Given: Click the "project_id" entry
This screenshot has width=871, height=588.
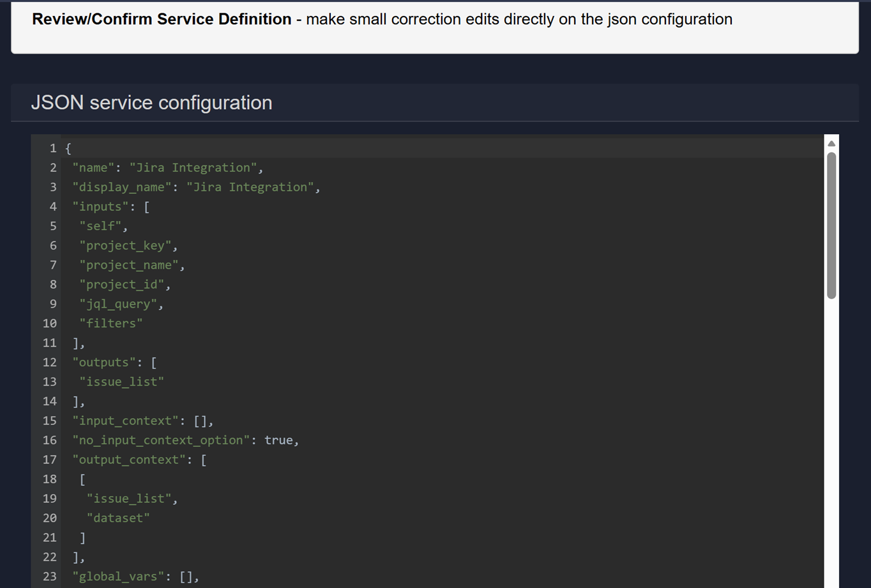Looking at the screenshot, I should point(122,284).
